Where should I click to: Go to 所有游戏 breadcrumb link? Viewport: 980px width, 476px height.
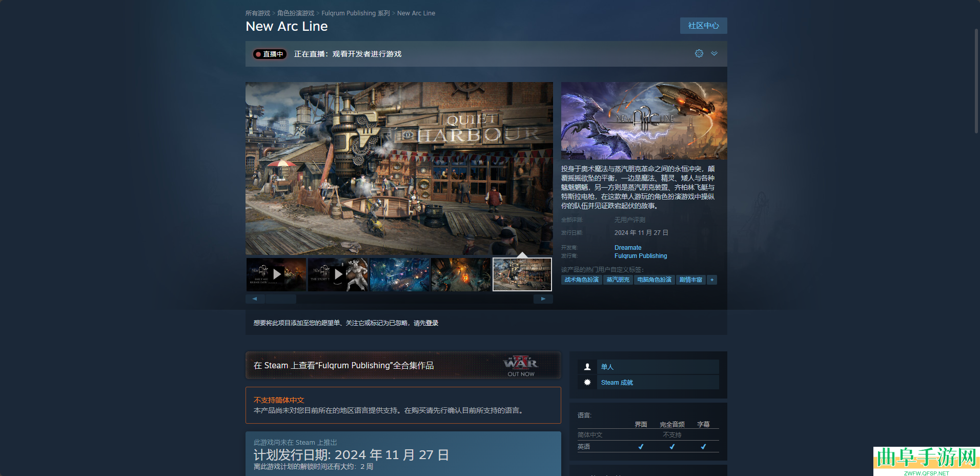point(257,13)
